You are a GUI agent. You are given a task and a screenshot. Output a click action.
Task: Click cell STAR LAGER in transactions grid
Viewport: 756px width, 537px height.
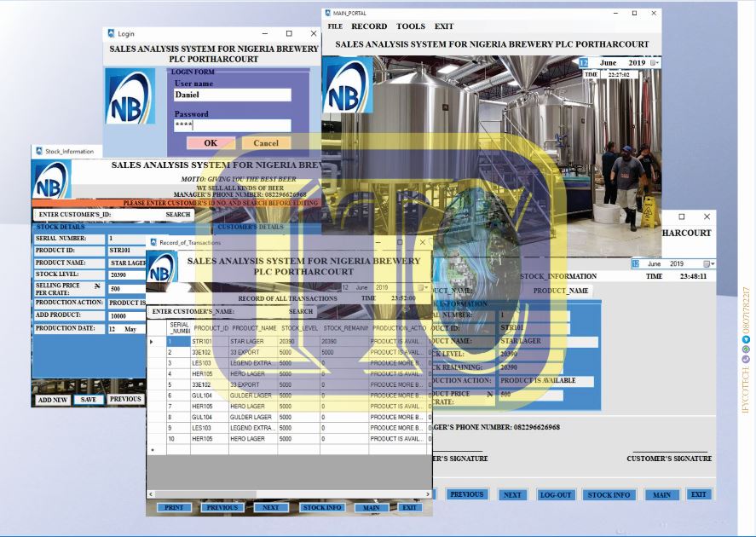click(253, 341)
